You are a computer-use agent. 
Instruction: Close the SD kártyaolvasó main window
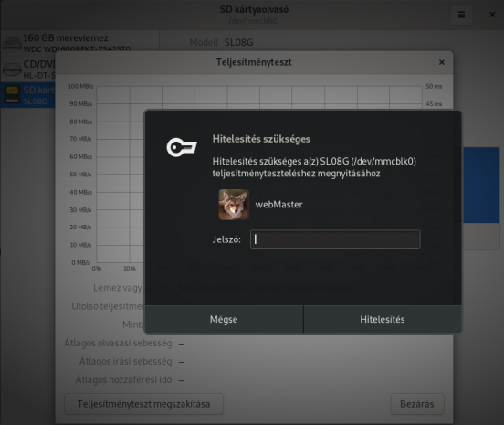tap(492, 15)
